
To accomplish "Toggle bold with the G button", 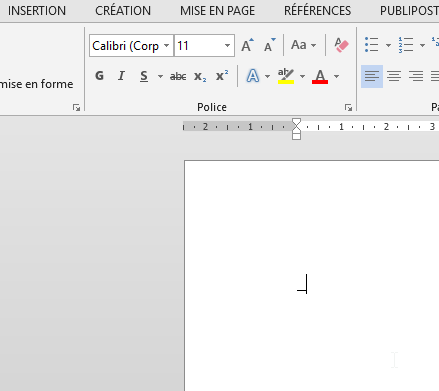I will point(99,76).
